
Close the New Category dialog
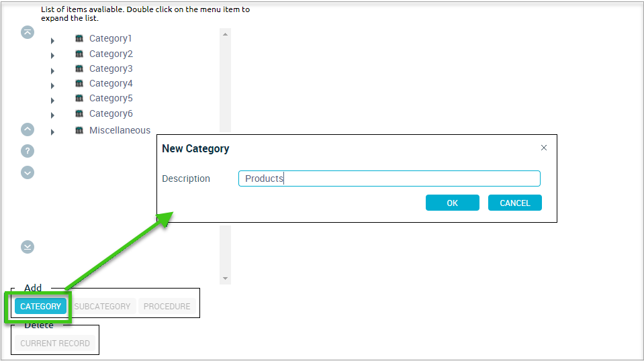544,148
